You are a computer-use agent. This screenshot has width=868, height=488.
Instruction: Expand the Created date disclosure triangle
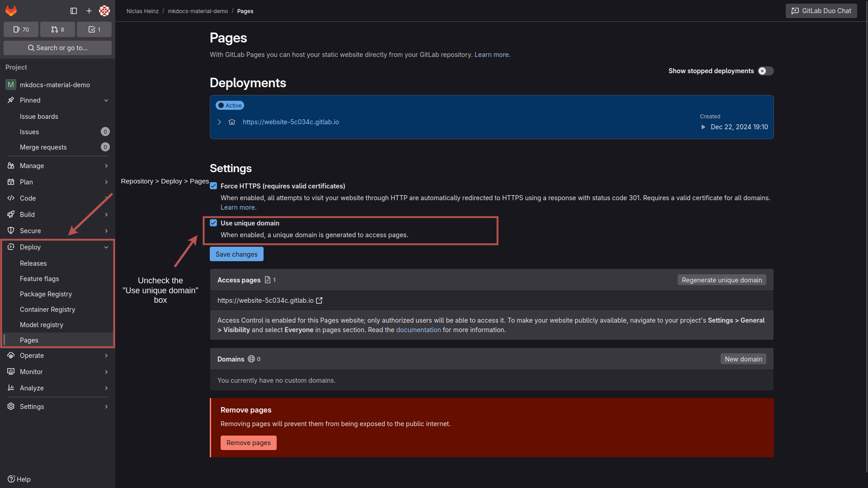click(x=703, y=127)
